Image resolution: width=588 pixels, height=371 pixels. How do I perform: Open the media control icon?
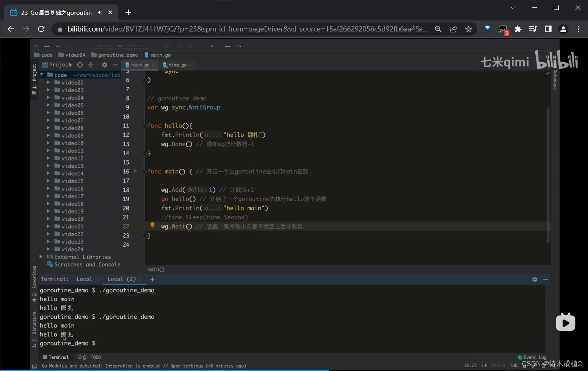[x=533, y=29]
